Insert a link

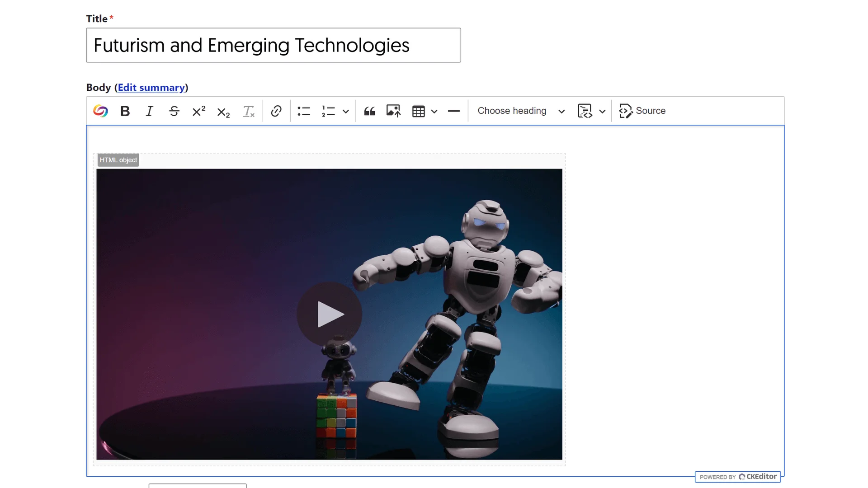[276, 111]
